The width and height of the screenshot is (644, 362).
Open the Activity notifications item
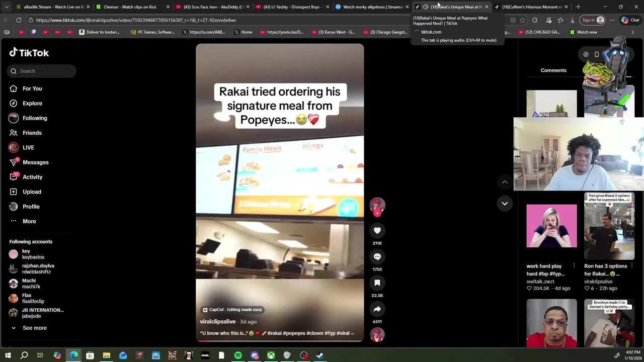[32, 177]
